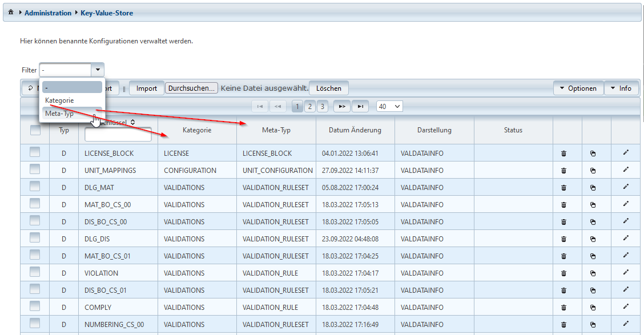
Task: Select Meta-Typ filter option
Action: tap(60, 114)
